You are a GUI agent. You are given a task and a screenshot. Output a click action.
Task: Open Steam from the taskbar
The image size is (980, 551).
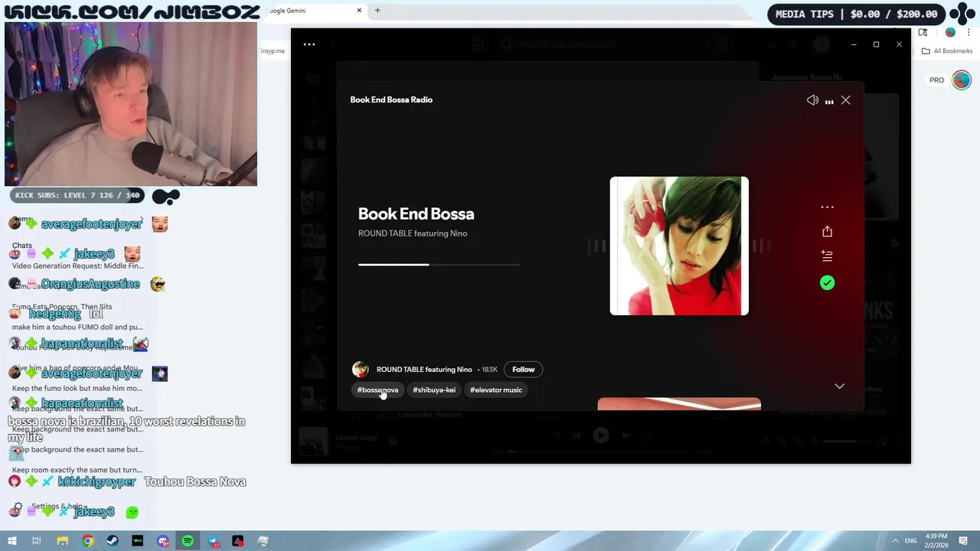point(113,541)
